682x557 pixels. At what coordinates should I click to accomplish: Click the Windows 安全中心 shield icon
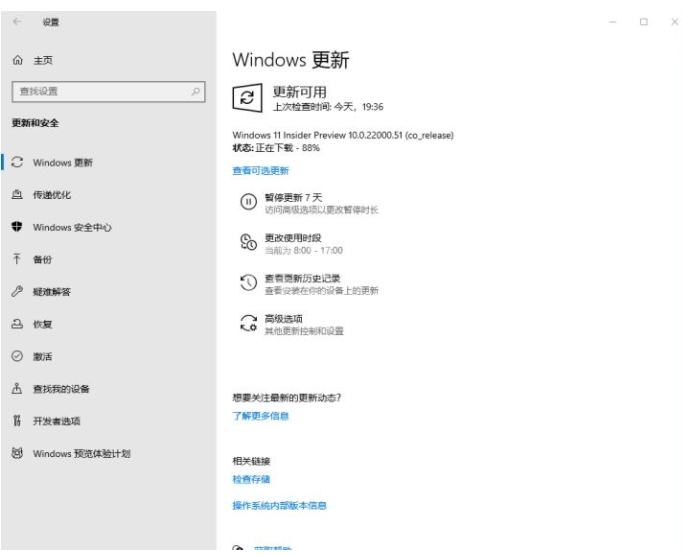click(17, 227)
